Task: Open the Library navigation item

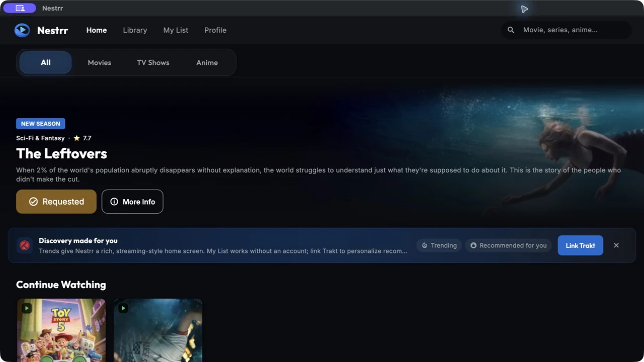Action: click(135, 30)
